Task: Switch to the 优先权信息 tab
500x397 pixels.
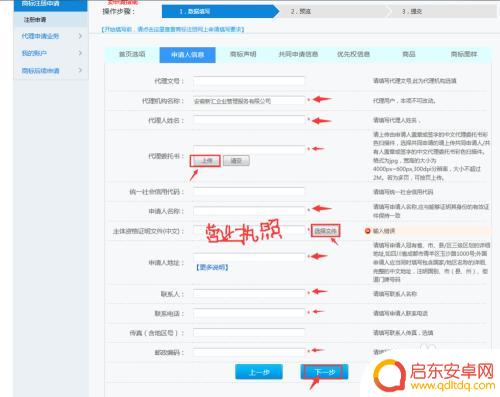Action: pyautogui.click(x=353, y=54)
